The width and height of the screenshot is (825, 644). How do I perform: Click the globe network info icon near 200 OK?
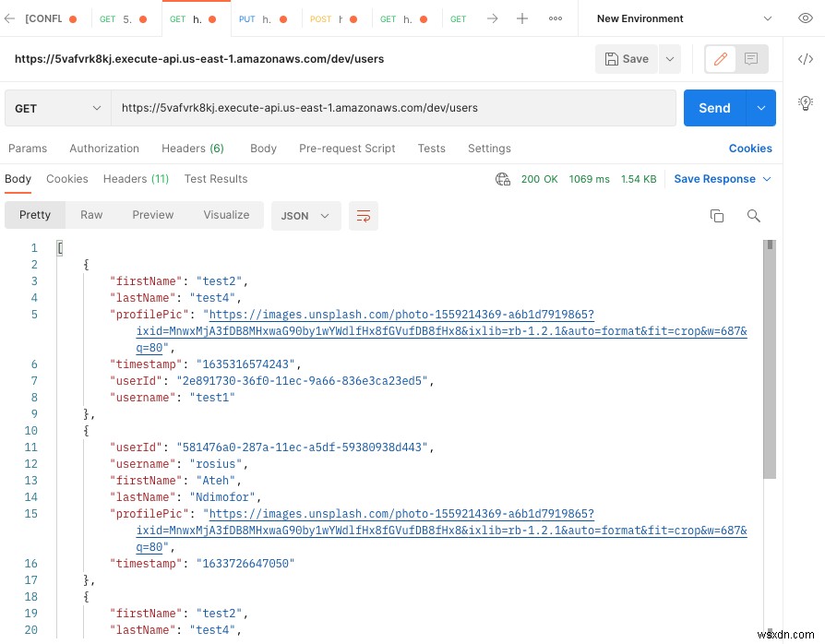tap(502, 179)
